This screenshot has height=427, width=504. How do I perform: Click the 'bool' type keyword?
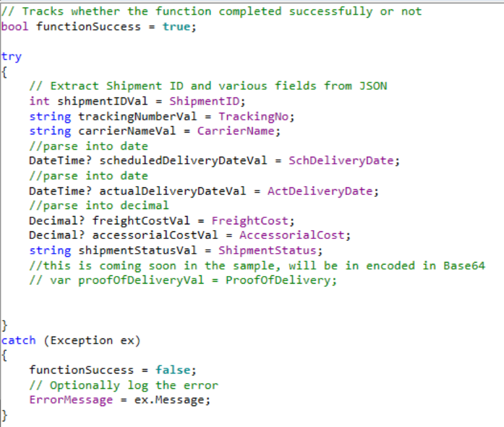[15, 27]
